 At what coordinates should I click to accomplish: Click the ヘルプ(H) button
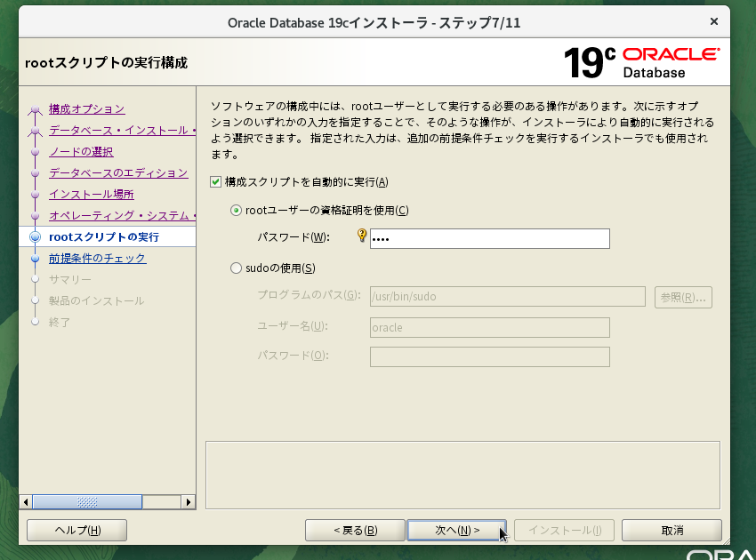point(77,530)
